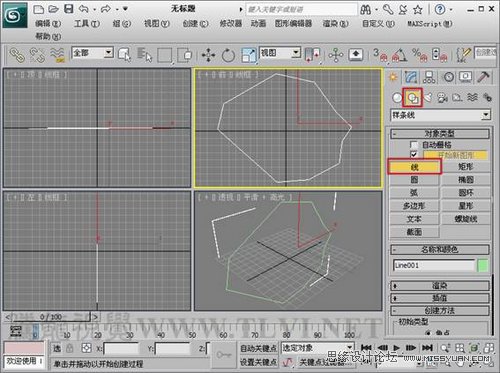Click the Line001 object name field
This screenshot has height=373, width=500.
(434, 265)
